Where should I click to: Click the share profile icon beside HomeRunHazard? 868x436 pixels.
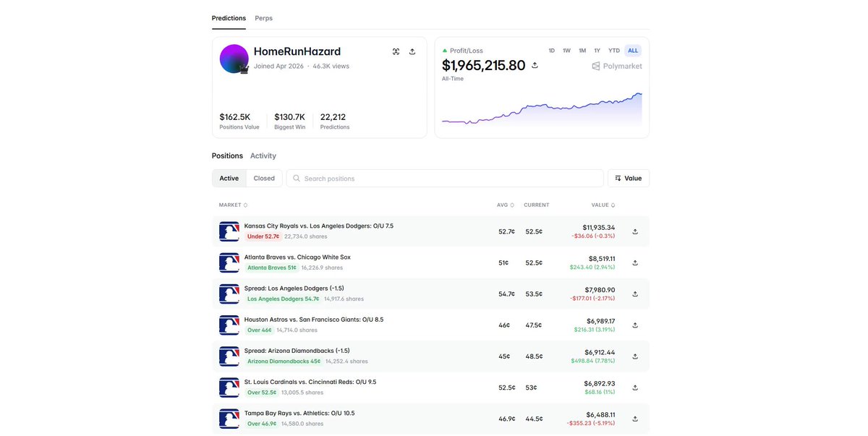coord(412,51)
